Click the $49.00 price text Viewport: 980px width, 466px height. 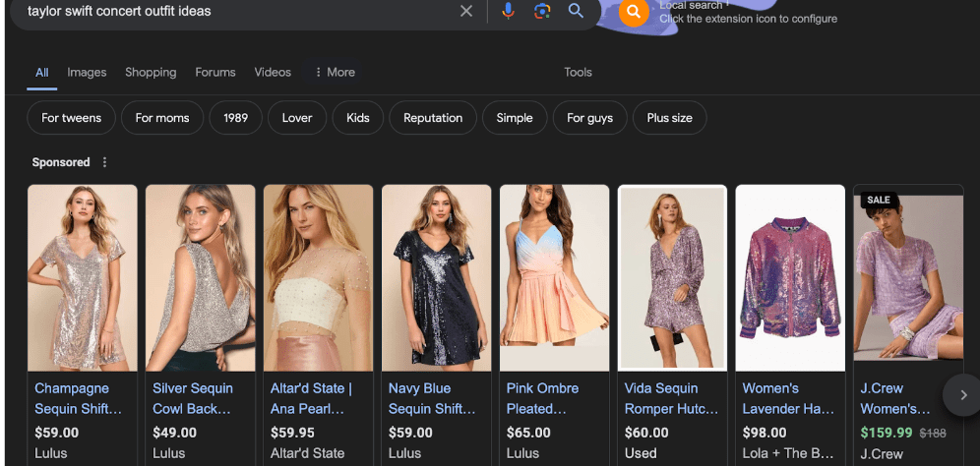(x=174, y=433)
